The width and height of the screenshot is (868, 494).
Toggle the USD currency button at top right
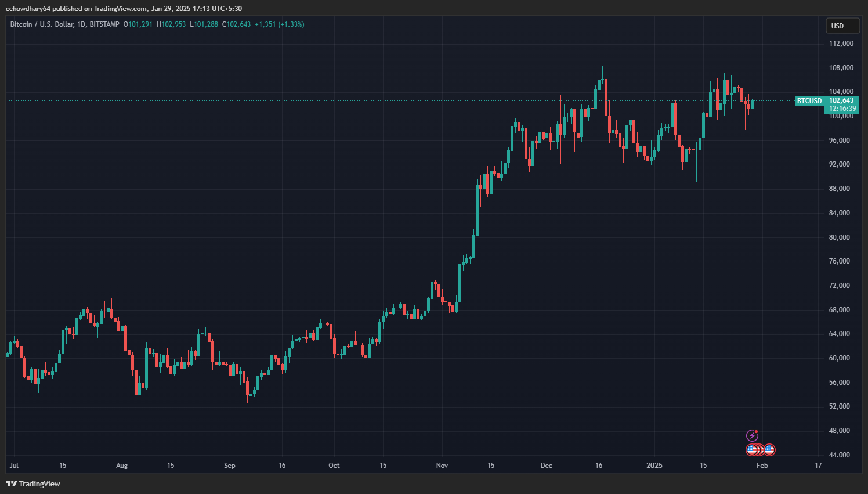point(842,26)
